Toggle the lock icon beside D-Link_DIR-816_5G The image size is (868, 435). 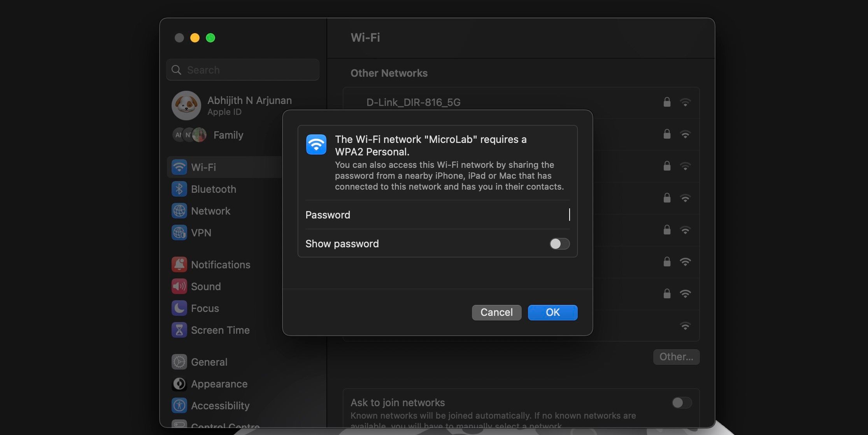coord(666,102)
